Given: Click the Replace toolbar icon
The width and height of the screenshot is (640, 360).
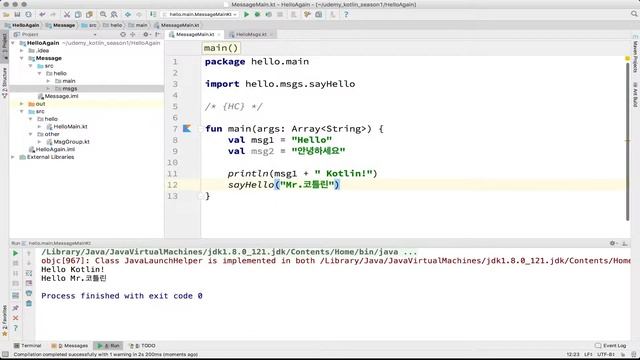Looking at the screenshot, I should tap(114, 14).
